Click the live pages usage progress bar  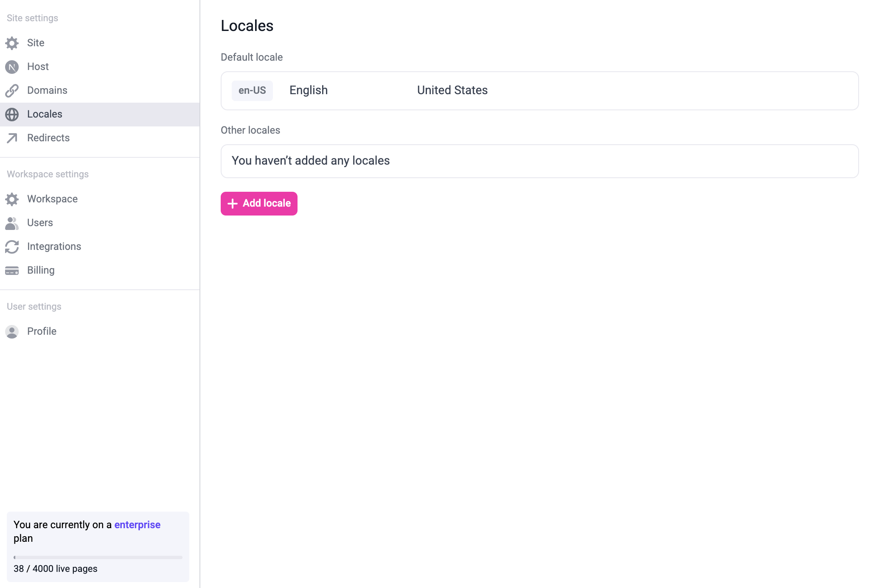(98, 557)
